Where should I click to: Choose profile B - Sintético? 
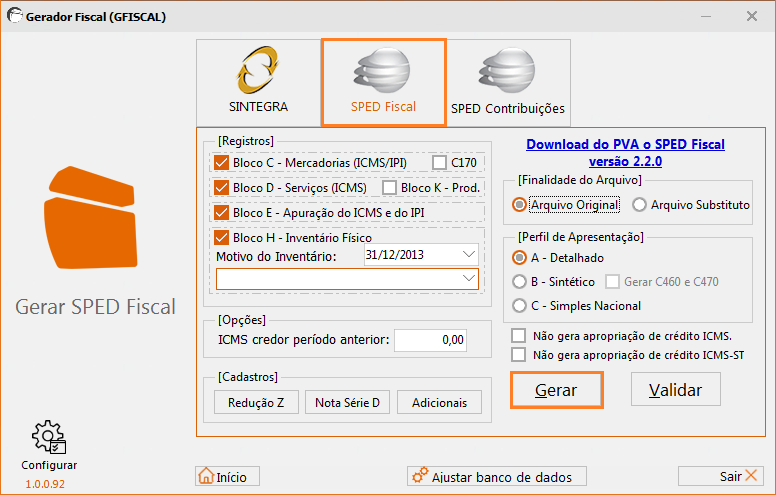point(519,282)
